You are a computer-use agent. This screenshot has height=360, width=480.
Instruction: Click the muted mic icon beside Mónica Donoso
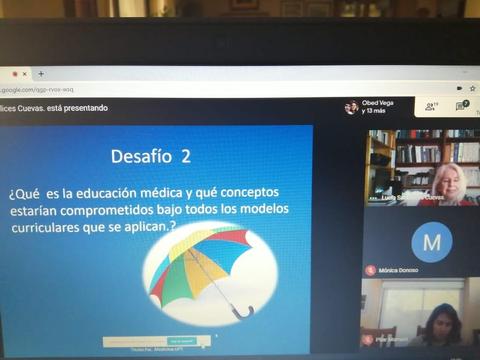point(370,270)
